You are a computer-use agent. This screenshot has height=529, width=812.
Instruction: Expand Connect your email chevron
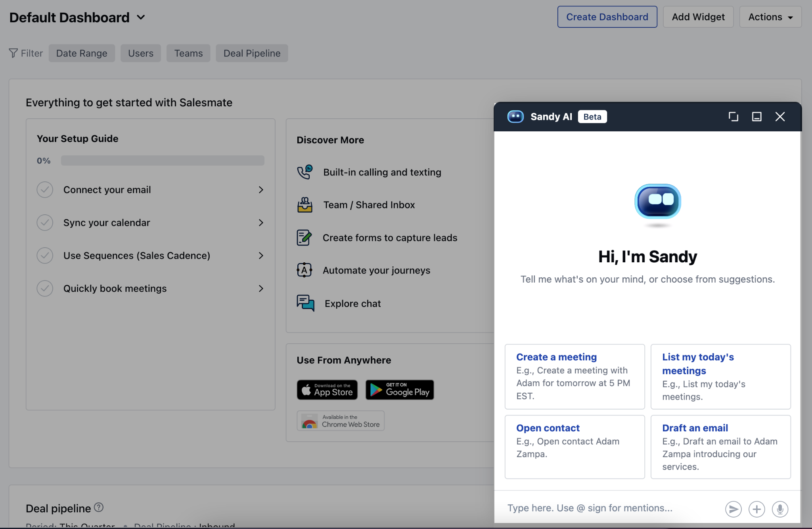point(261,190)
